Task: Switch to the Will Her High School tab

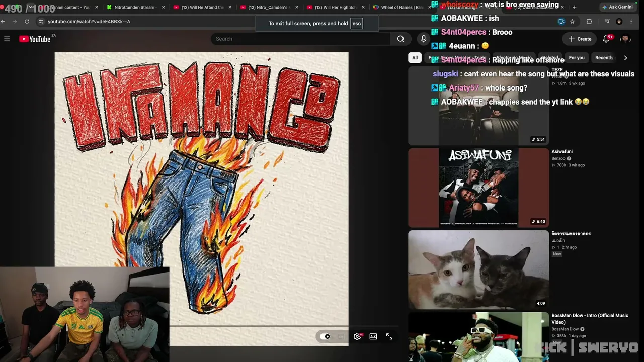Action: 336,7
